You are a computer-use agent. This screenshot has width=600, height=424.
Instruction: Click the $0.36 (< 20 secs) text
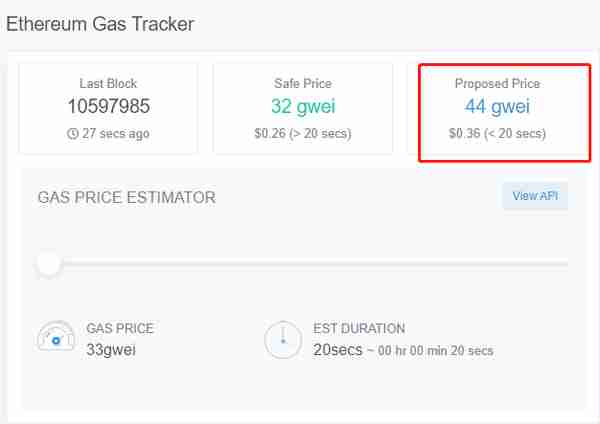tap(497, 134)
